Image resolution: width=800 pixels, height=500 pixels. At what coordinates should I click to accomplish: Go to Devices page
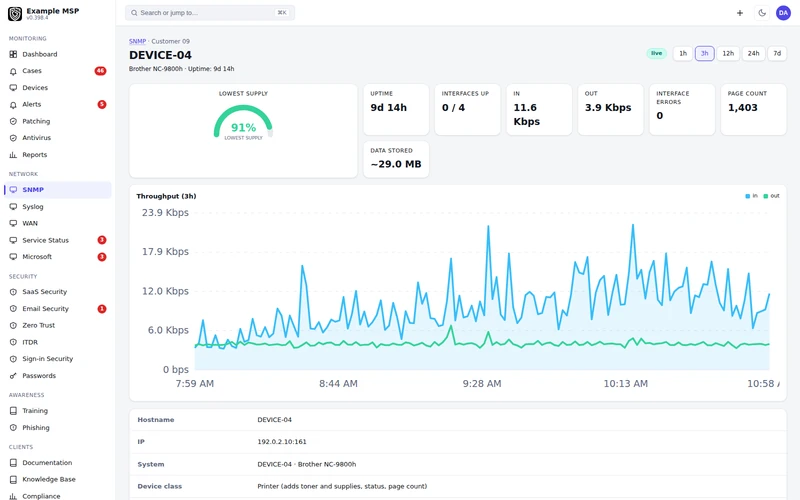[x=58, y=88]
